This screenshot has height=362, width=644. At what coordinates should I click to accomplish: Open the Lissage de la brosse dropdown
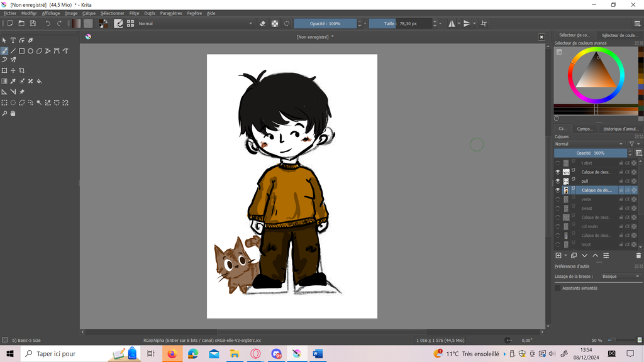click(x=619, y=277)
